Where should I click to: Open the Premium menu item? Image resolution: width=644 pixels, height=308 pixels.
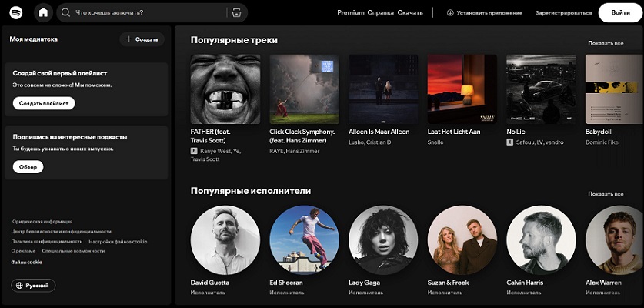click(351, 13)
